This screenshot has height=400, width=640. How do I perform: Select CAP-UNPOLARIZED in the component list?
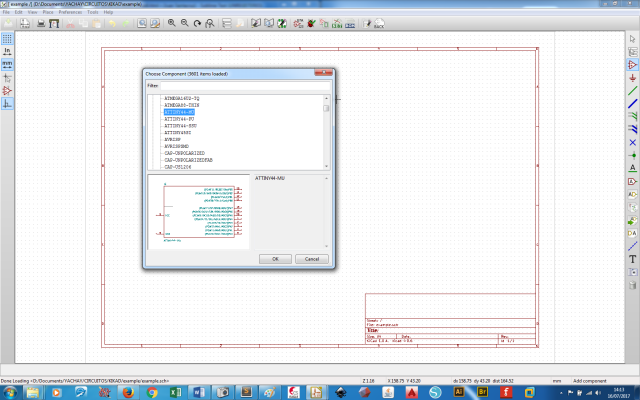(184, 153)
